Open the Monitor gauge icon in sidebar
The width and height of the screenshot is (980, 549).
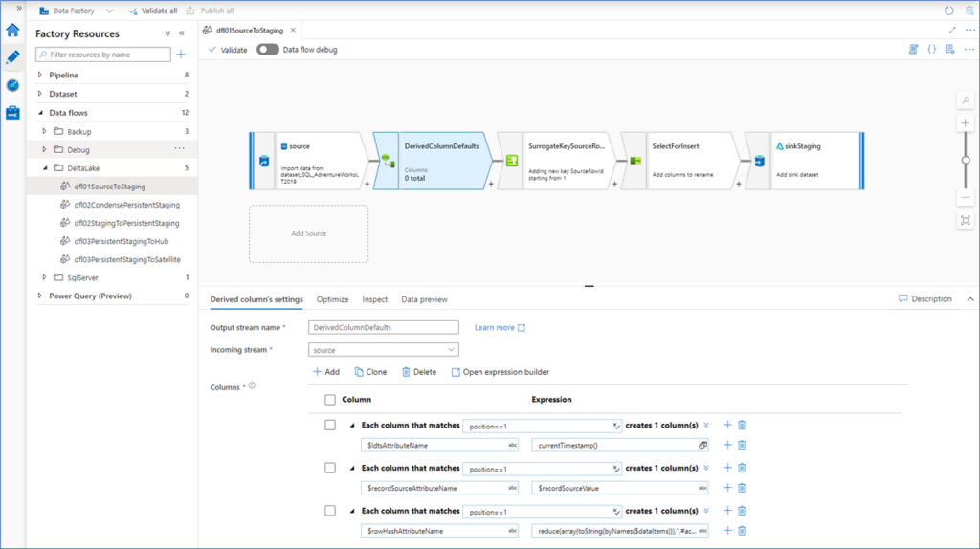click(12, 85)
